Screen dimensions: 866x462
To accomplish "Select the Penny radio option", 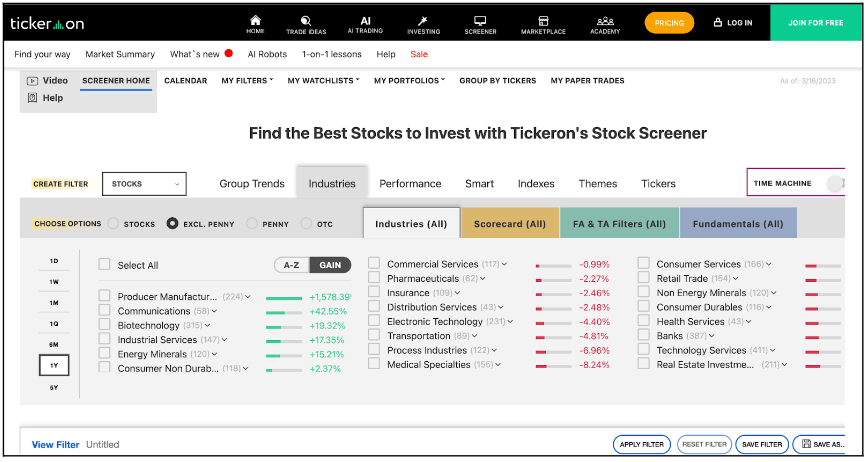I will (x=251, y=224).
